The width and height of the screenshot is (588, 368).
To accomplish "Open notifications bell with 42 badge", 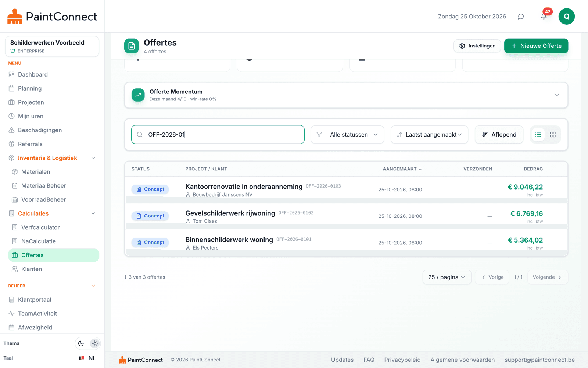I will pos(544,17).
